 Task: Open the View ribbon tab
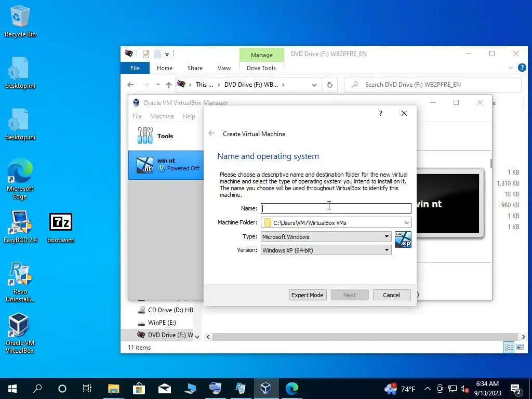point(224,68)
